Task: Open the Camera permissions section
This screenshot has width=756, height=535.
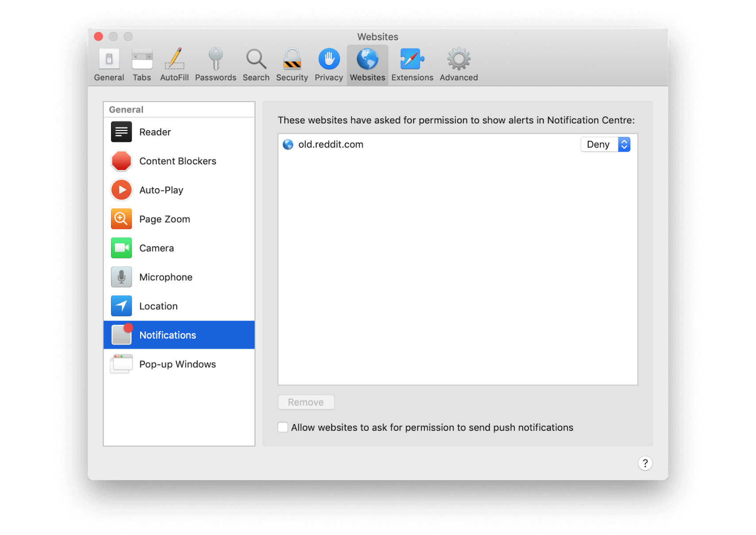Action: [156, 248]
